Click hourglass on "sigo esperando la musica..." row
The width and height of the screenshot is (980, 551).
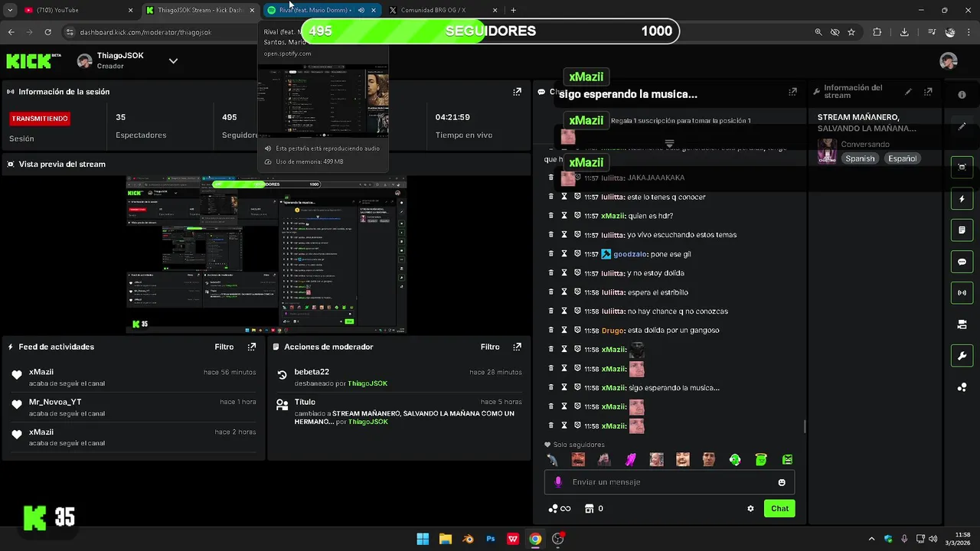click(564, 388)
